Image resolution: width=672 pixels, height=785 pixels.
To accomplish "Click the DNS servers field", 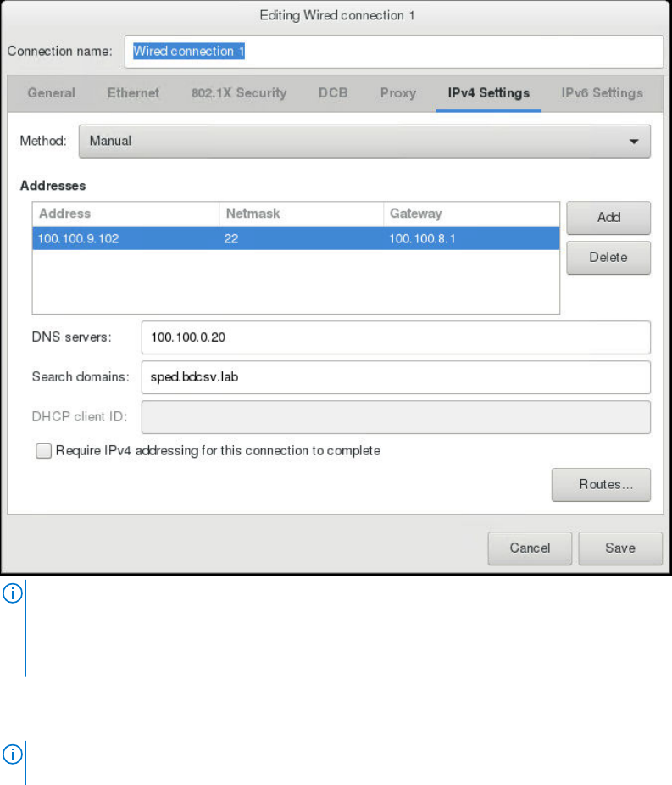I will pos(396,337).
